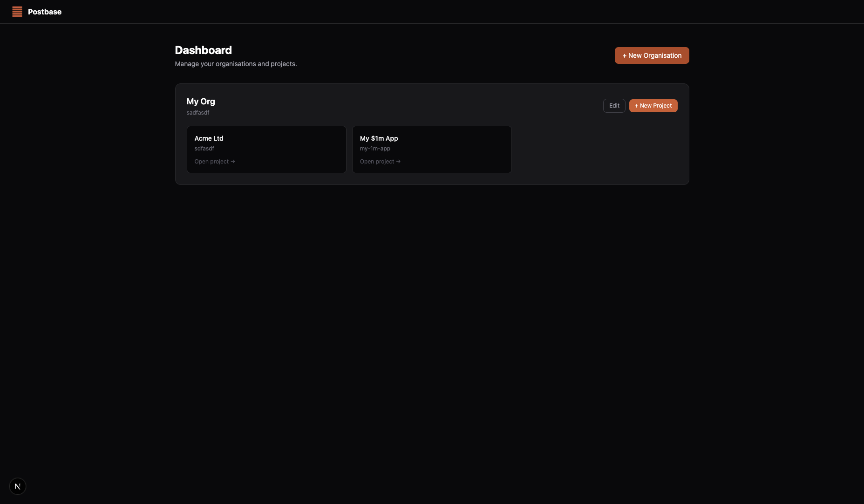Click the plus icon on New Project button

[x=636, y=106]
